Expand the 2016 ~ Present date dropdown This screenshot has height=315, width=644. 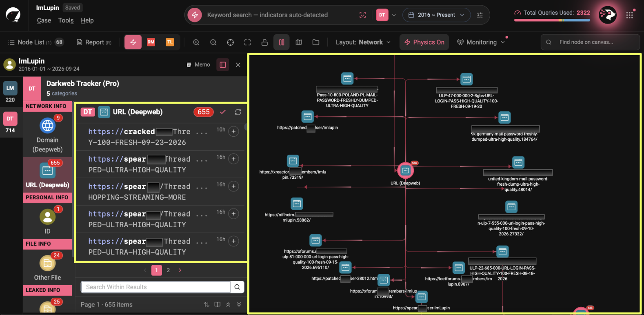tap(437, 15)
